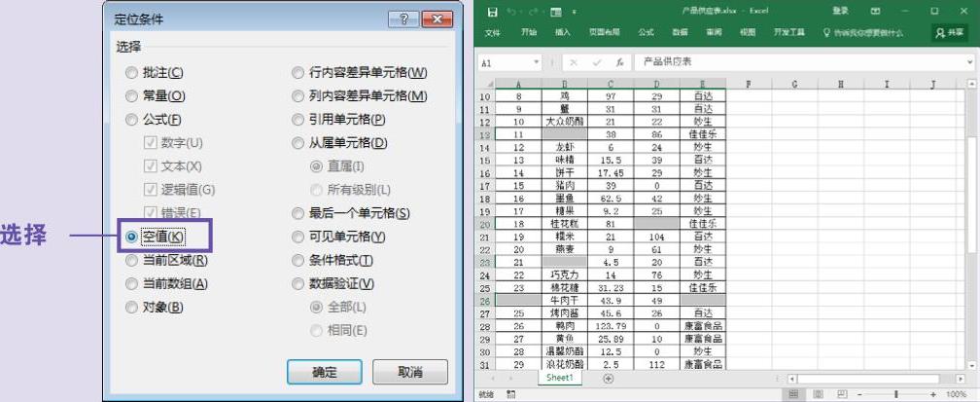Screen dimensions: 980x402
Task: Click the next sheet navigation arrow
Action: point(510,379)
